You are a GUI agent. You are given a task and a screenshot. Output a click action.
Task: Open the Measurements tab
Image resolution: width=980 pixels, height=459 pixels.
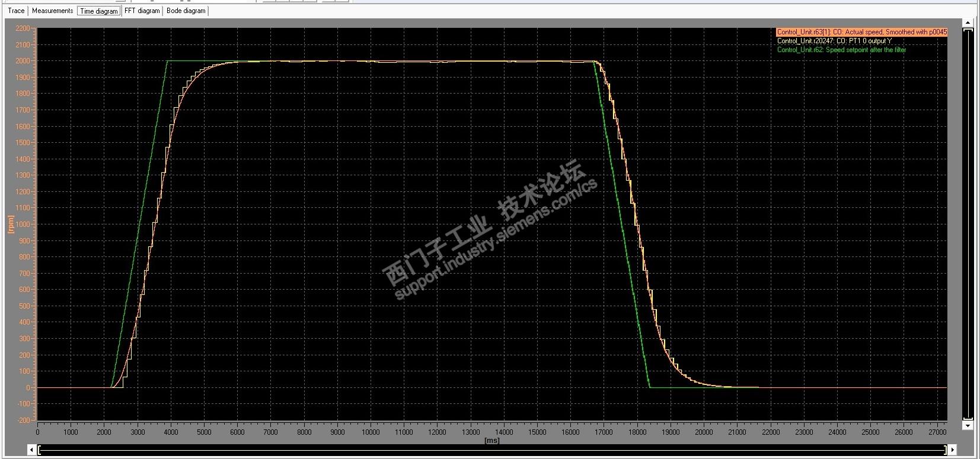click(52, 11)
